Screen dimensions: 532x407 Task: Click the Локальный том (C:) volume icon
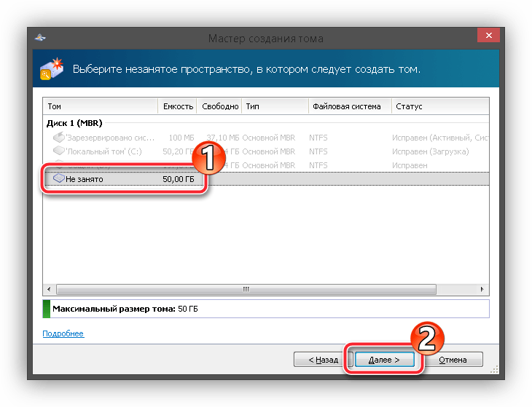pos(59,151)
